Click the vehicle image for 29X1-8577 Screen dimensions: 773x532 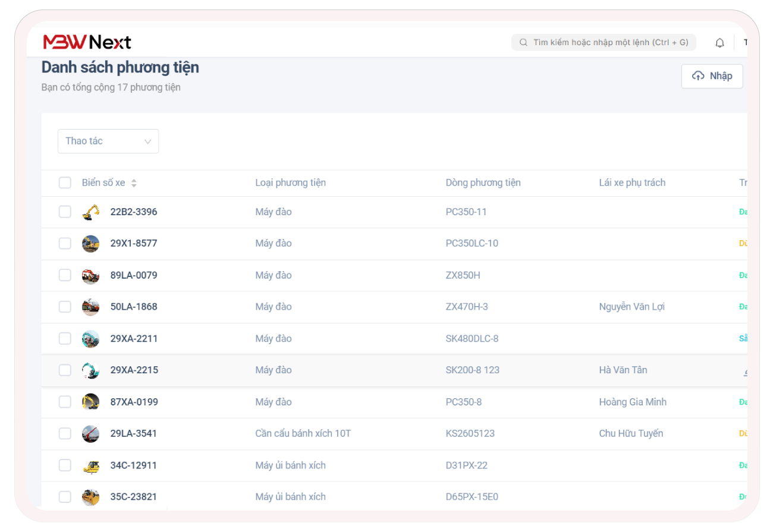coord(90,244)
